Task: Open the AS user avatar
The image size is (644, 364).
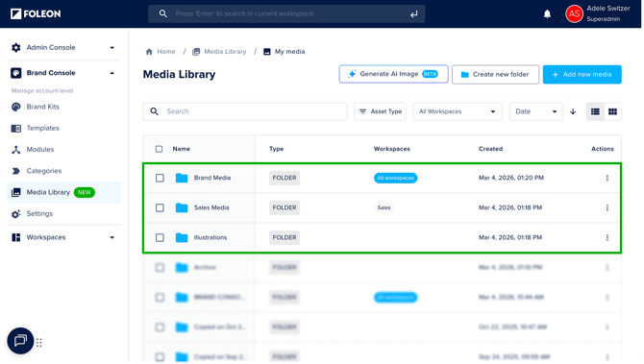Action: [x=574, y=14]
